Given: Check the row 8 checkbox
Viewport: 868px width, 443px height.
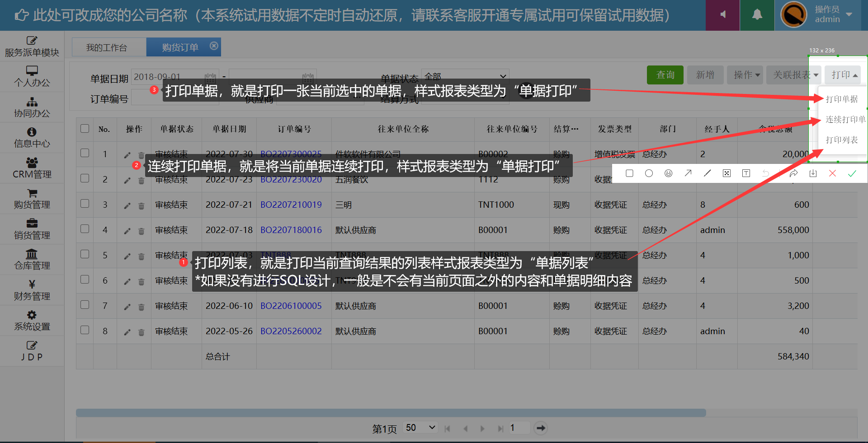Looking at the screenshot, I should [x=85, y=330].
